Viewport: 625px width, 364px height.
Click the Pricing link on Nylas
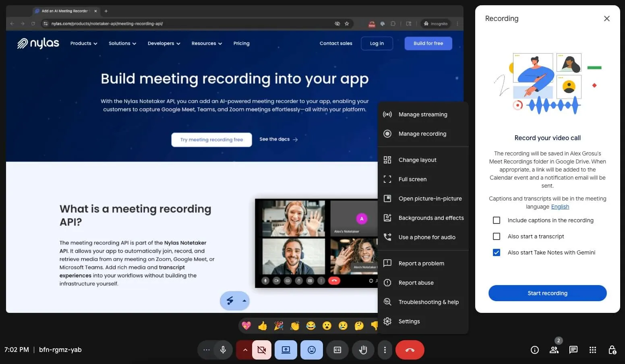tap(242, 43)
